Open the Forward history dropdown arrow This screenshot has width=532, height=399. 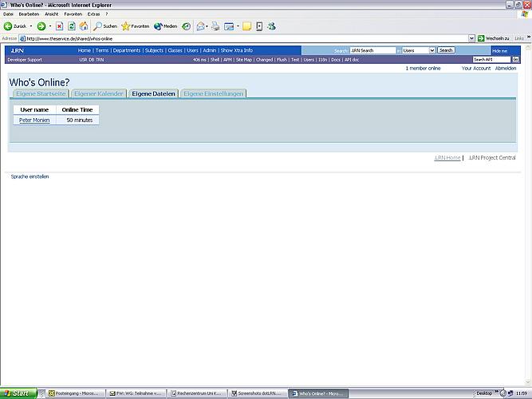tap(50, 26)
